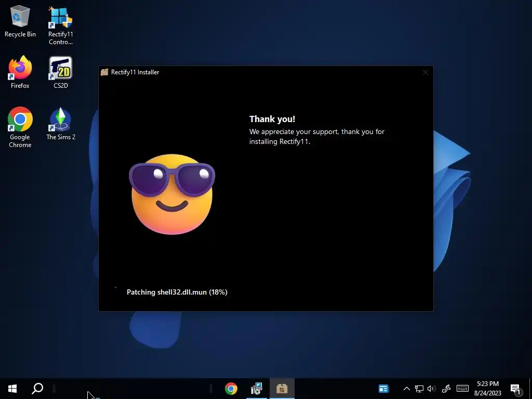Select the Firefox desktop icon

(x=20, y=72)
